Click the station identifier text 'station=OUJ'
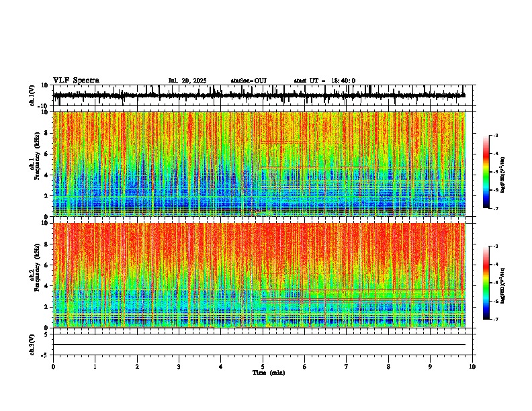 click(x=249, y=81)
